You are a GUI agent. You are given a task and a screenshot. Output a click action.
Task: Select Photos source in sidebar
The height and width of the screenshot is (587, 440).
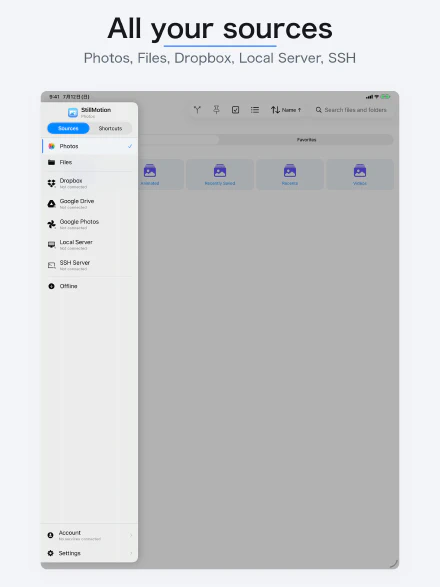(x=89, y=146)
